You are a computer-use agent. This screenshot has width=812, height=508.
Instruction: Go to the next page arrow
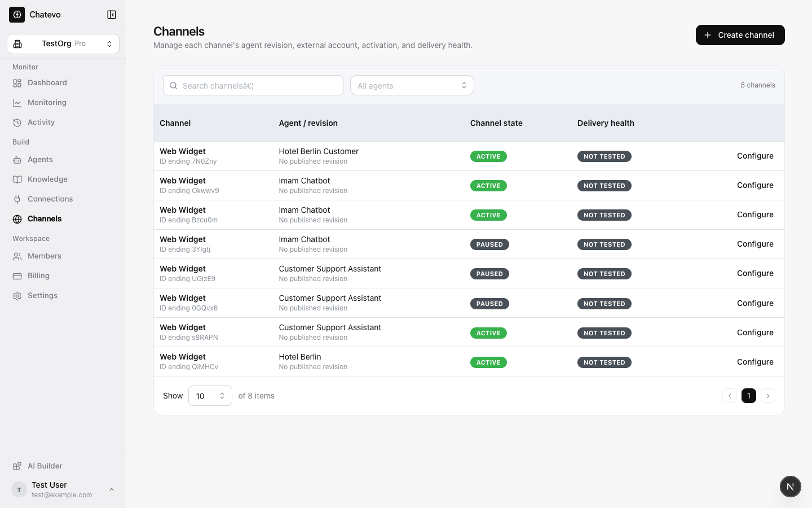(768, 396)
